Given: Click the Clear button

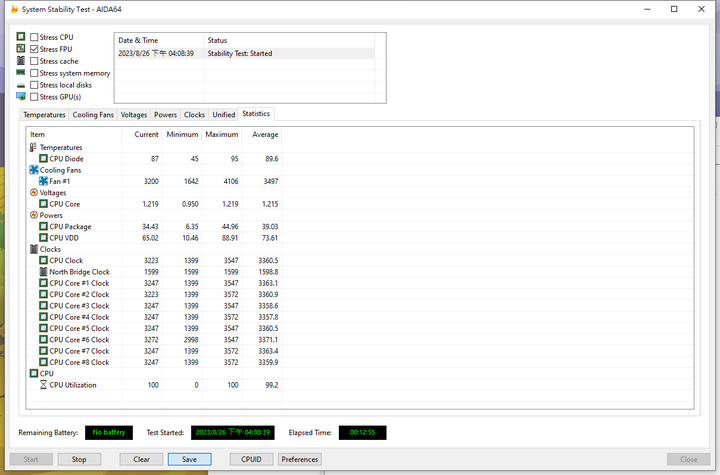Looking at the screenshot, I should [141, 459].
